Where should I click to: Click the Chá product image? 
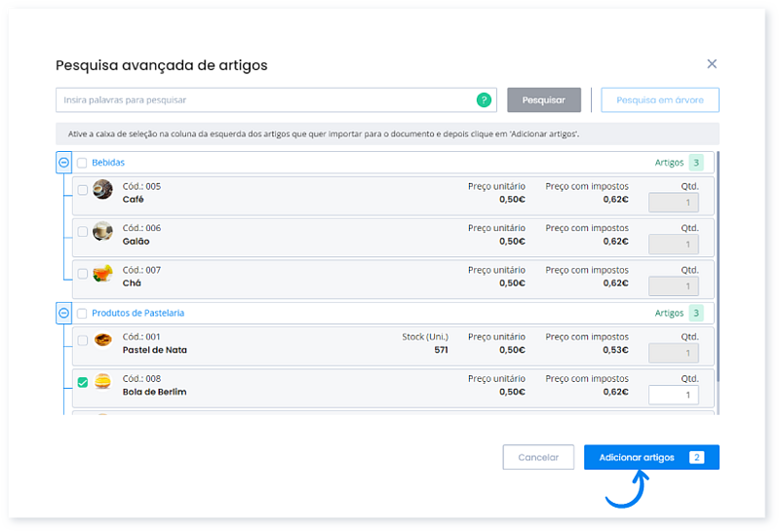(x=102, y=274)
